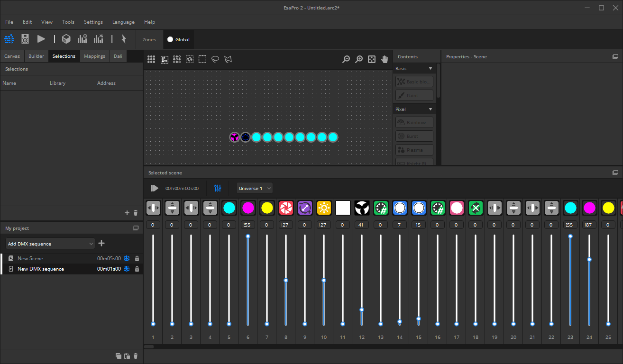Open the Universe 1 dropdown
623x364 pixels.
[x=255, y=188]
